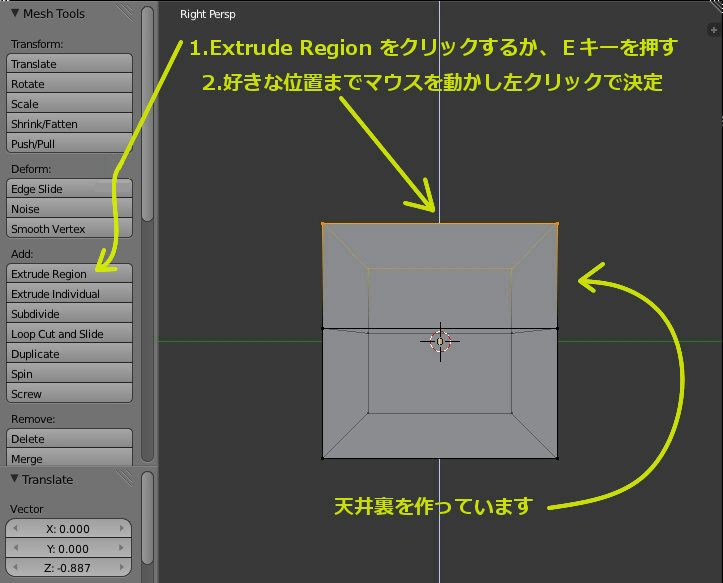The image size is (723, 583).
Task: Click the Remove: section label
Action: point(33,419)
